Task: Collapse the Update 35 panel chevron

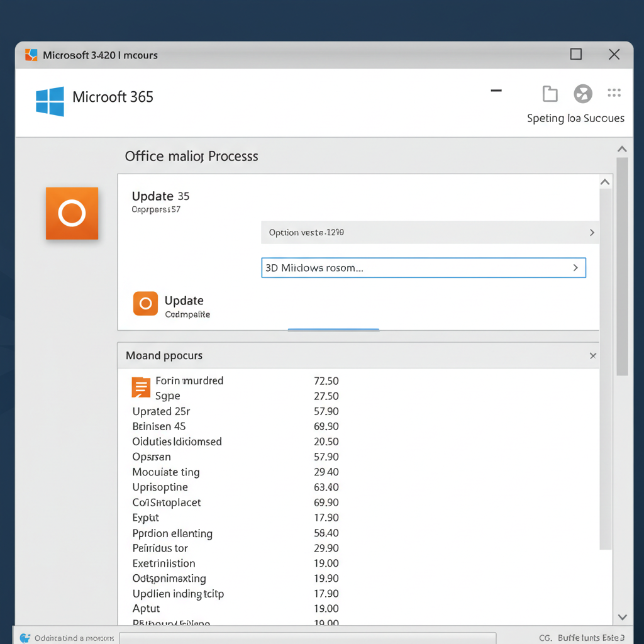Action: (x=604, y=182)
